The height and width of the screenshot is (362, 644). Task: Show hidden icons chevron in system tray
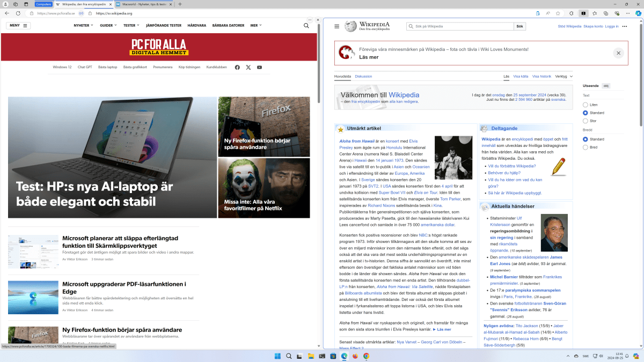[568, 356]
